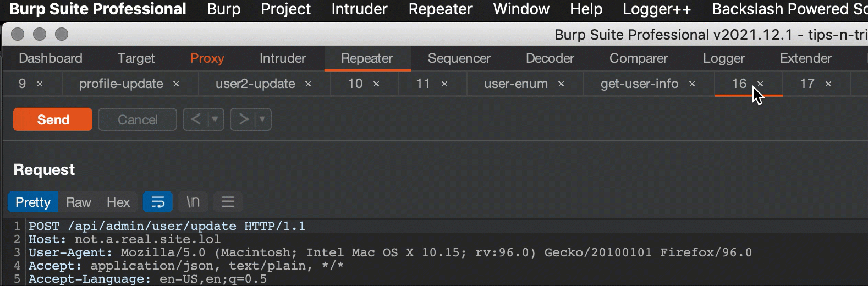Open the request editor hamburger menu
Image resolution: width=868 pixels, height=286 pixels.
tap(228, 202)
